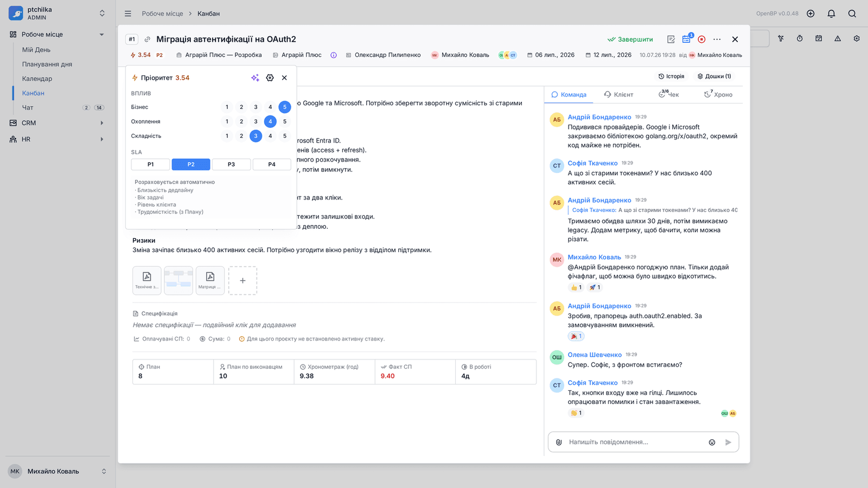Switch to the Клієнт chat tab
Viewport: 868px width, 488px height.
point(618,94)
